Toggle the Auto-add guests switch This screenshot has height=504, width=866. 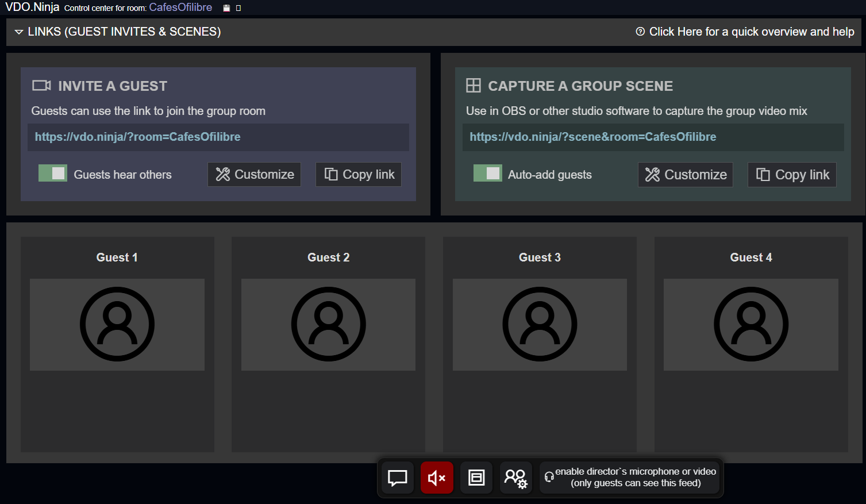488,174
